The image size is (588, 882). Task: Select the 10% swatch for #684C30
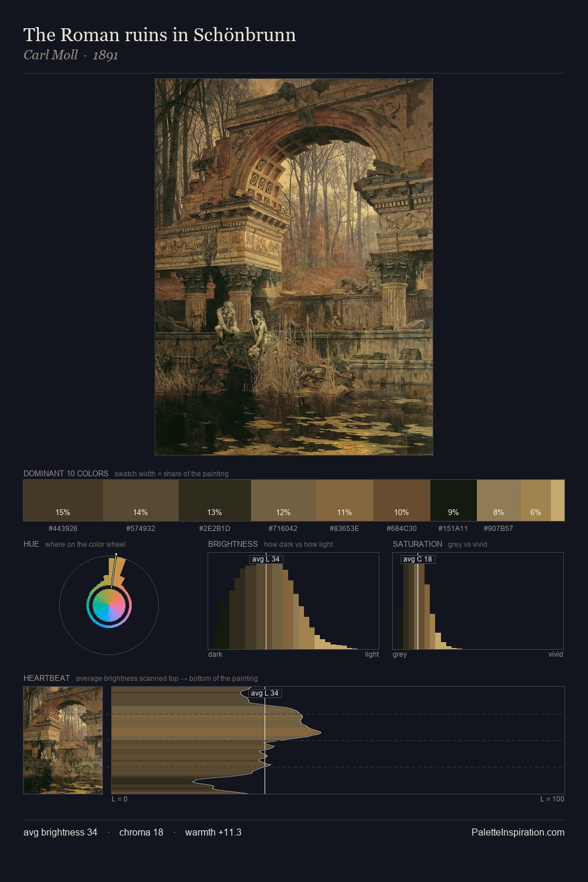[402, 500]
